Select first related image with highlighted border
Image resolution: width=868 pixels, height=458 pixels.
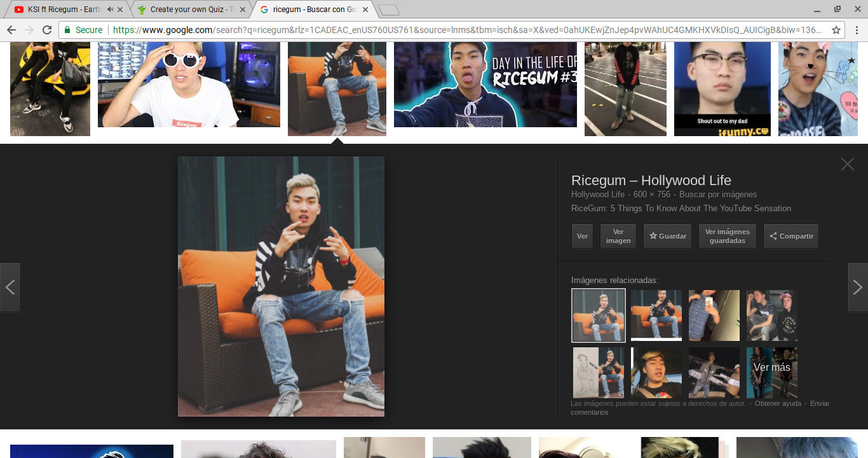coord(599,316)
